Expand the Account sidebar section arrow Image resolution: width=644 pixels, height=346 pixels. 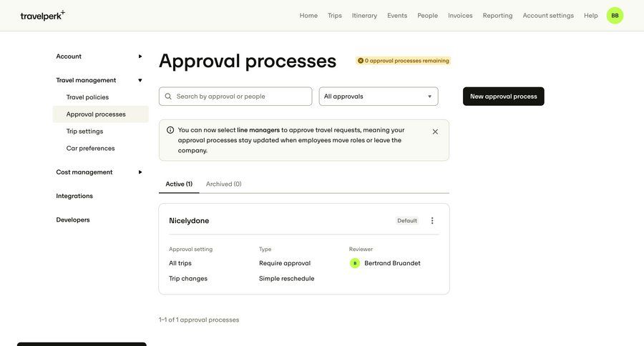pos(140,56)
